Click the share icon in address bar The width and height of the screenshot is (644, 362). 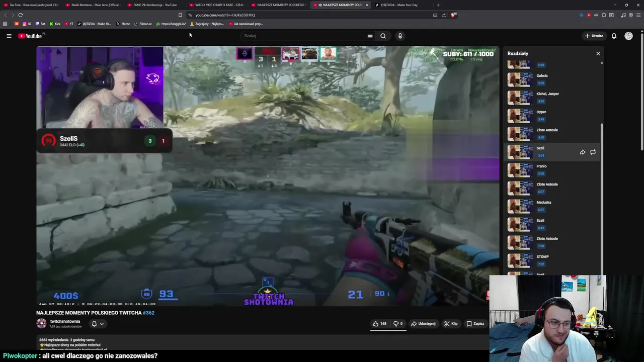click(x=444, y=15)
